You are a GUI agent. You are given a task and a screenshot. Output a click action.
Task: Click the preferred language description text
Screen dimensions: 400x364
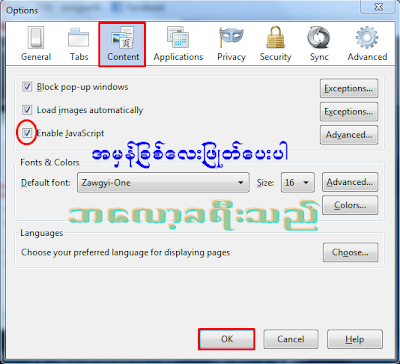(125, 253)
